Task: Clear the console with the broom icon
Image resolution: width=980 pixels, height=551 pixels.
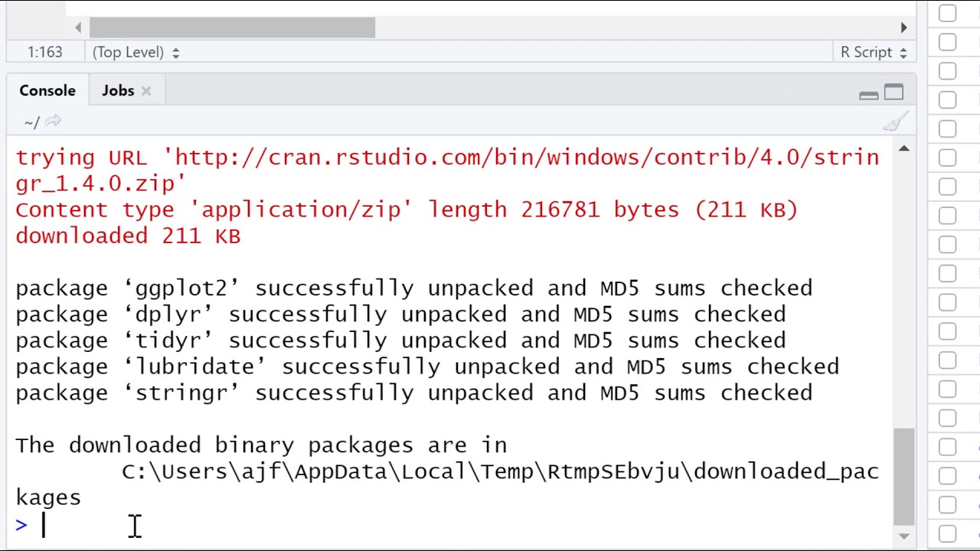Action: click(895, 122)
